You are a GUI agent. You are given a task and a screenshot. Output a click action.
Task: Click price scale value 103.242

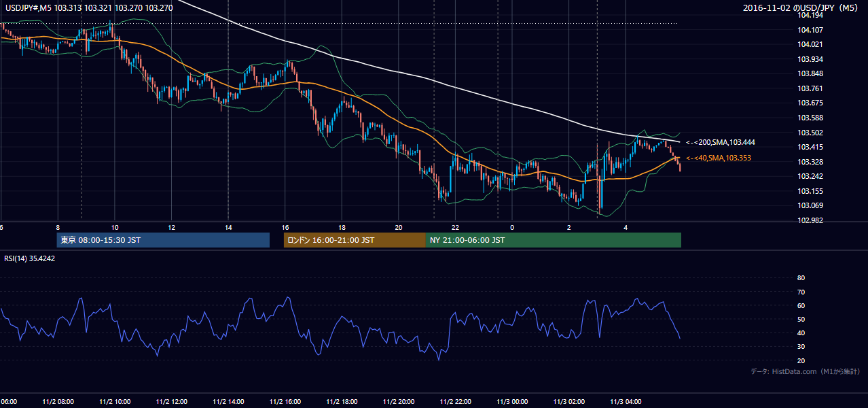pos(810,176)
